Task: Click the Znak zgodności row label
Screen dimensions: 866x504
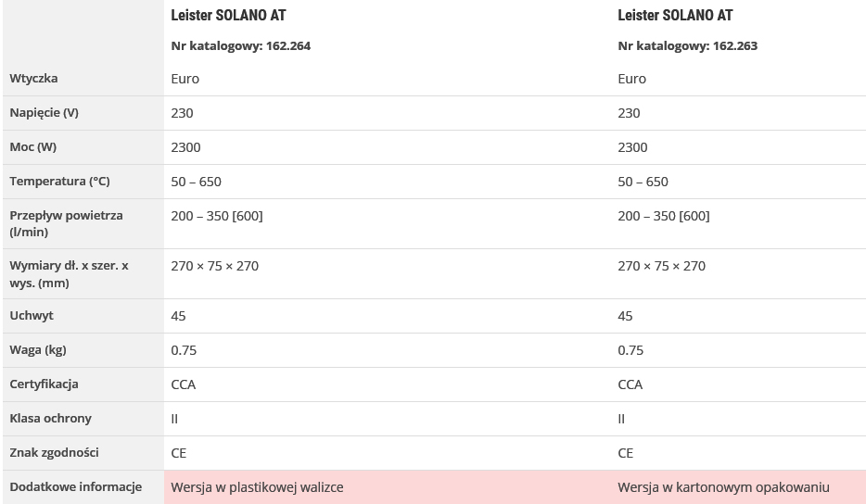Action: 54,453
